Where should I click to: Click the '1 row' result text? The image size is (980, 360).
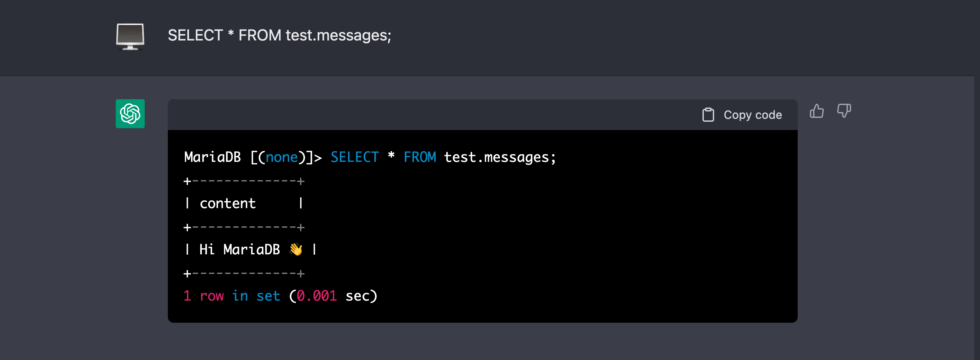(x=204, y=296)
